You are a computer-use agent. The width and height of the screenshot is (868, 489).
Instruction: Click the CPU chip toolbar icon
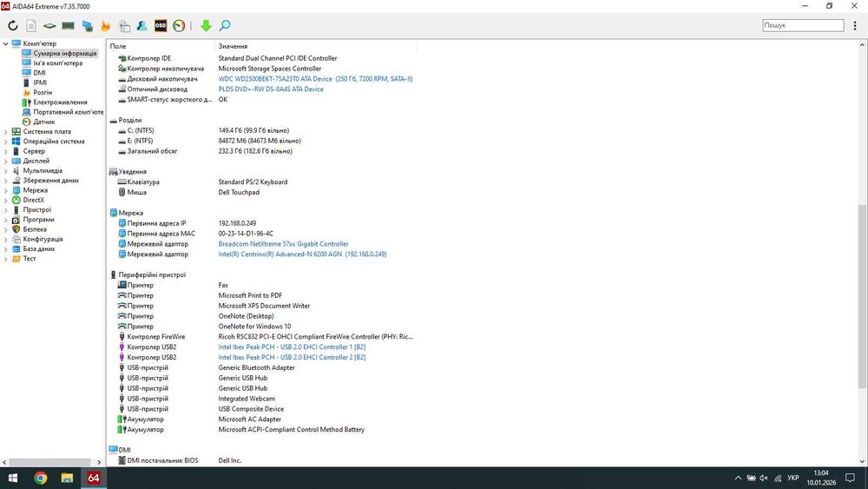coord(49,25)
